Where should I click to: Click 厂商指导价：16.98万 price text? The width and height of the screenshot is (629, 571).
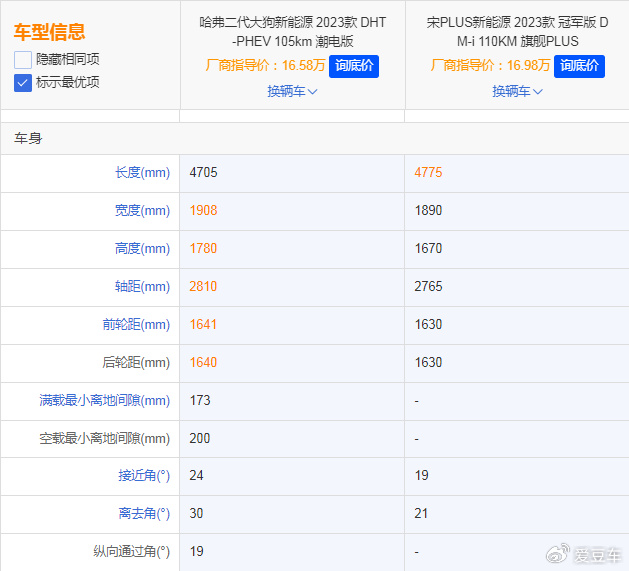[490, 65]
